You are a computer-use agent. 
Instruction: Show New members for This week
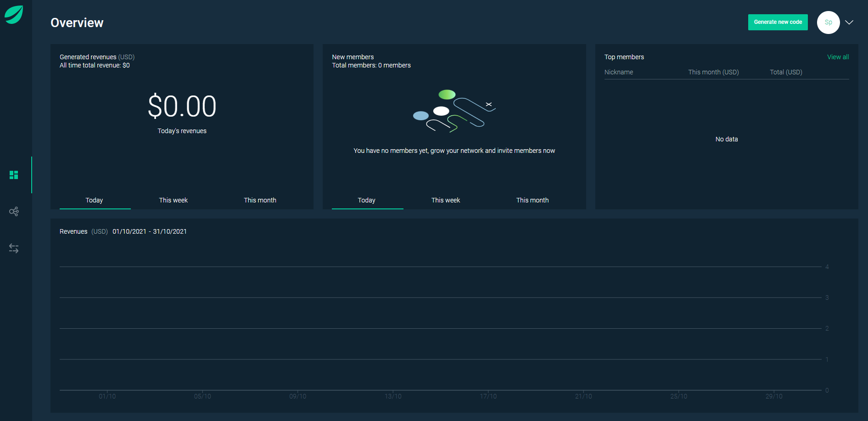tap(445, 200)
